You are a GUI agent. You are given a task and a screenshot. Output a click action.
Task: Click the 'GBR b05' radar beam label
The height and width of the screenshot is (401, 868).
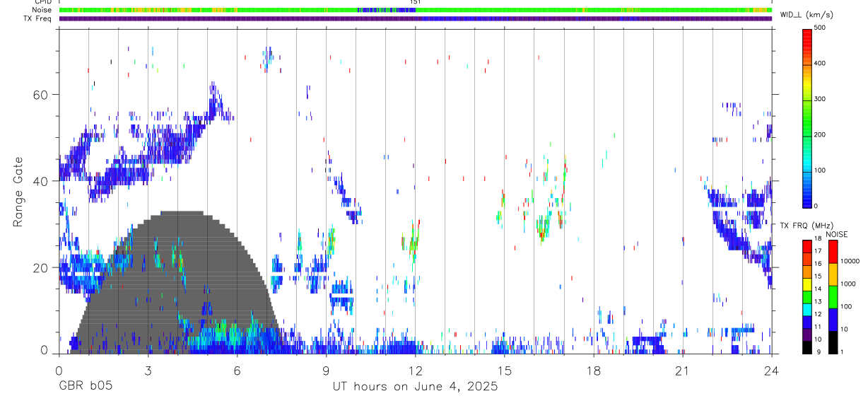pos(85,387)
